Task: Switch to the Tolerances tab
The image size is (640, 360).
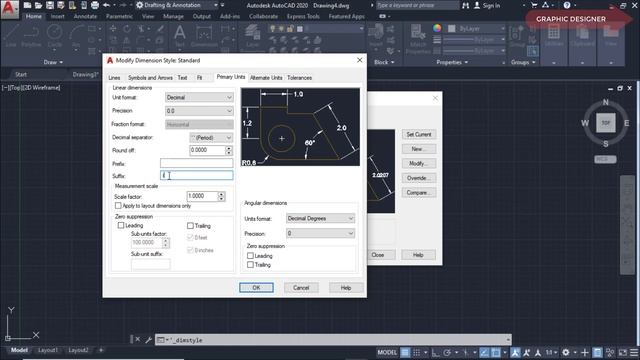Action: tap(299, 78)
